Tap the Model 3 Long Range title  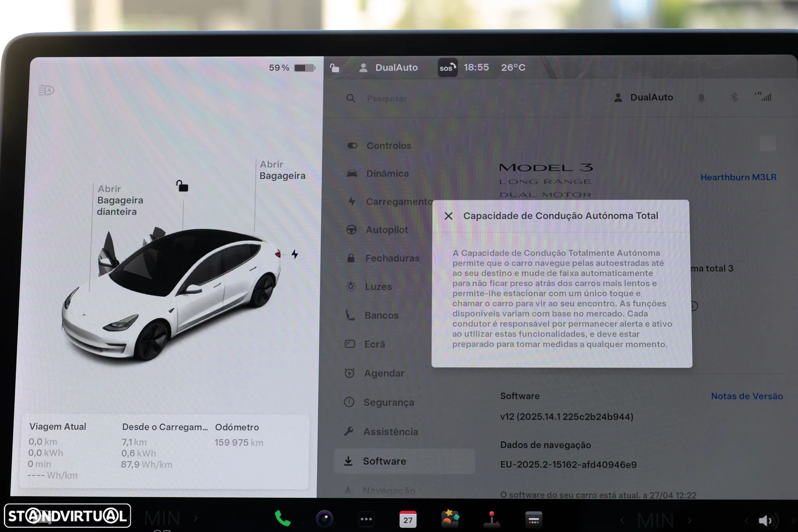coord(546,180)
